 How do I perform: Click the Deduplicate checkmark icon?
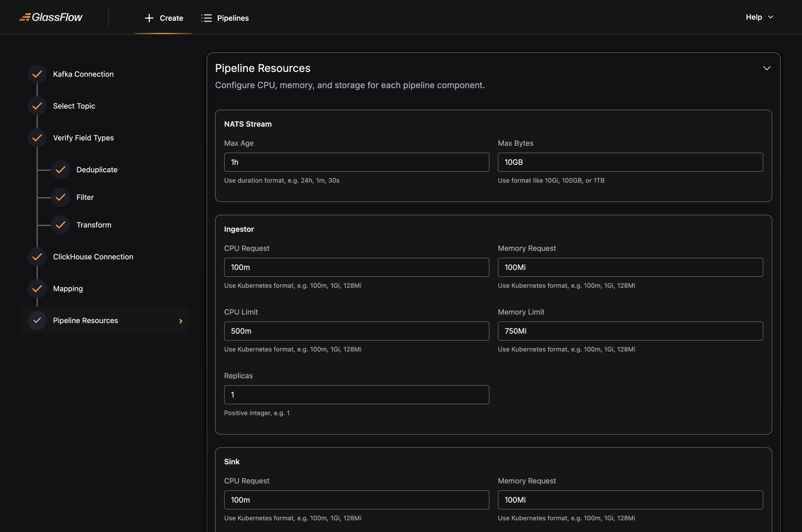[60, 169]
